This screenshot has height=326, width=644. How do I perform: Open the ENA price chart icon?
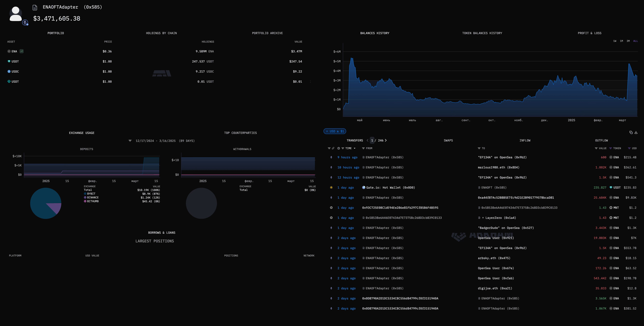pyautogui.click(x=22, y=51)
